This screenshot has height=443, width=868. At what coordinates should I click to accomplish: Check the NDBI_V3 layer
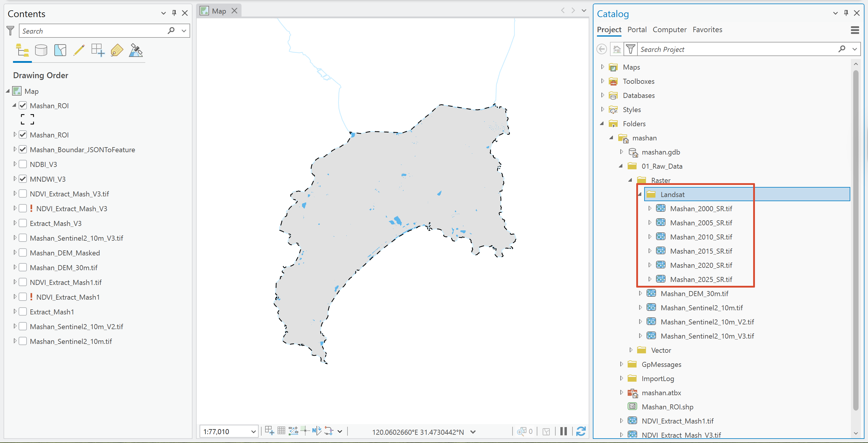point(22,164)
